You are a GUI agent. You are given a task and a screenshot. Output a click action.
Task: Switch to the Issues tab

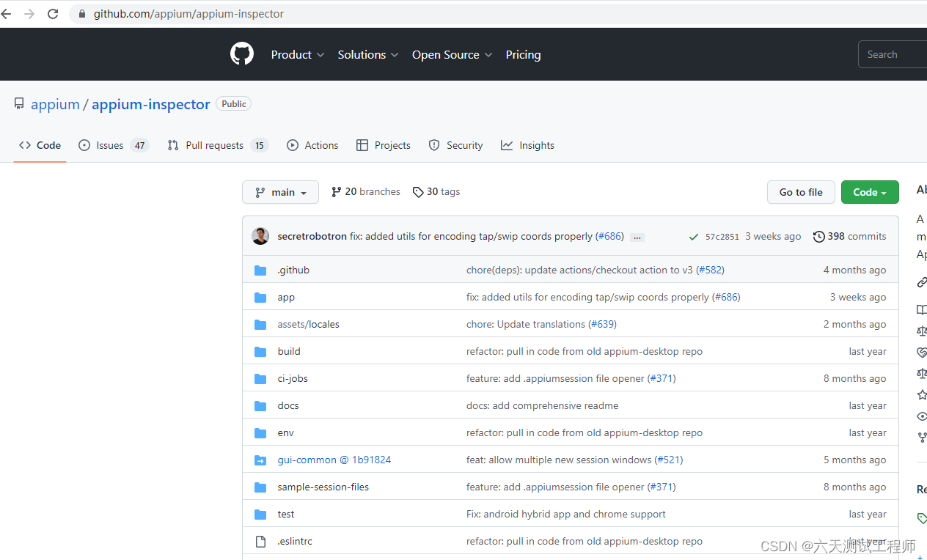coord(114,145)
